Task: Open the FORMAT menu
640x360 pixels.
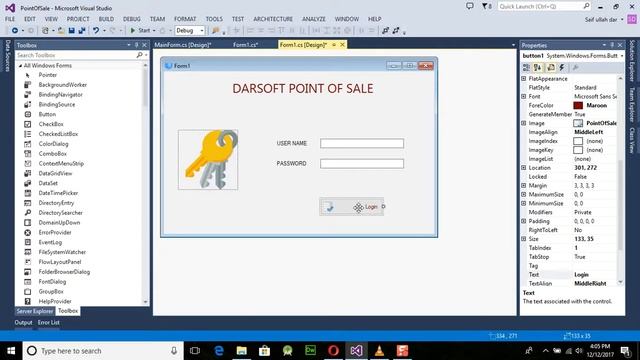Action: tap(185, 19)
